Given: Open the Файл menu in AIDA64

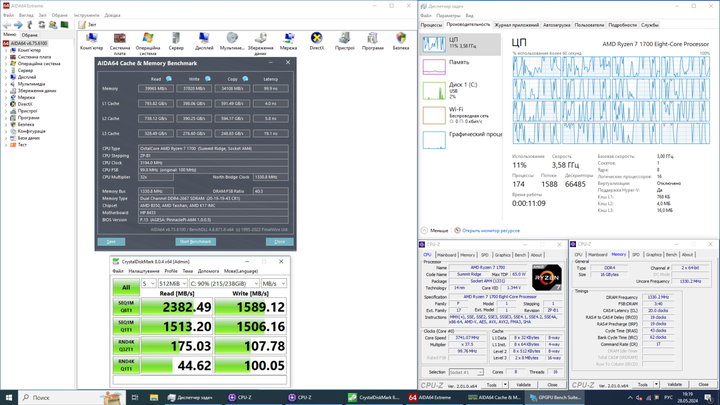Looking at the screenshot, I should pos(8,15).
